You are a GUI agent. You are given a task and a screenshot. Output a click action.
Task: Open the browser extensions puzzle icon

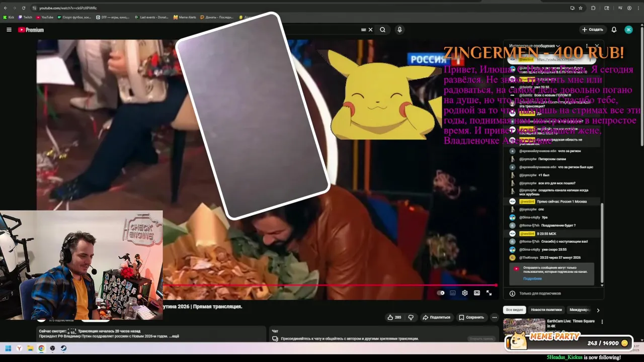593,8
